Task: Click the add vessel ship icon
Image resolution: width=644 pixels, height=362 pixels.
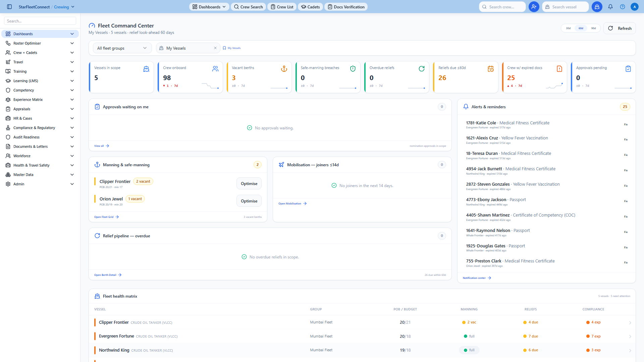Action: pyautogui.click(x=597, y=7)
